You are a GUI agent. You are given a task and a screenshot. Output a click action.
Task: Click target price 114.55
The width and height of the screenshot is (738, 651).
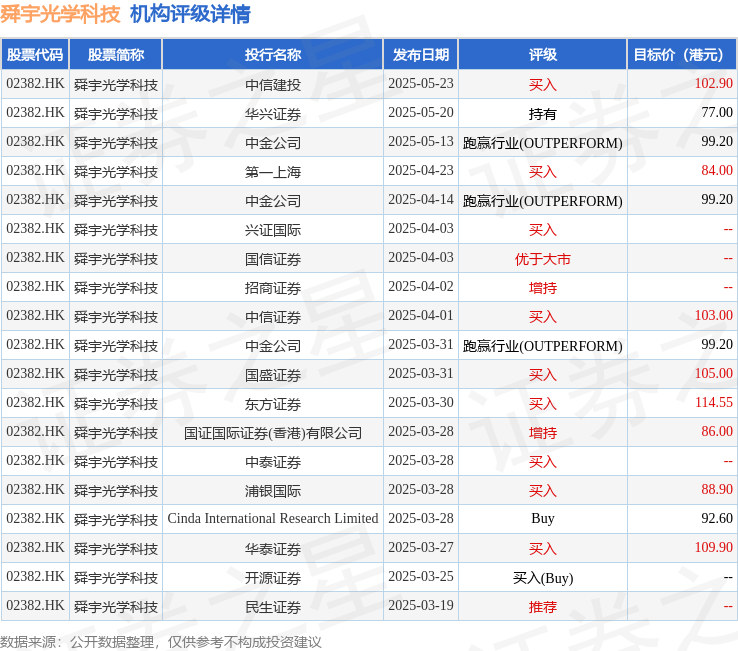[x=714, y=402]
